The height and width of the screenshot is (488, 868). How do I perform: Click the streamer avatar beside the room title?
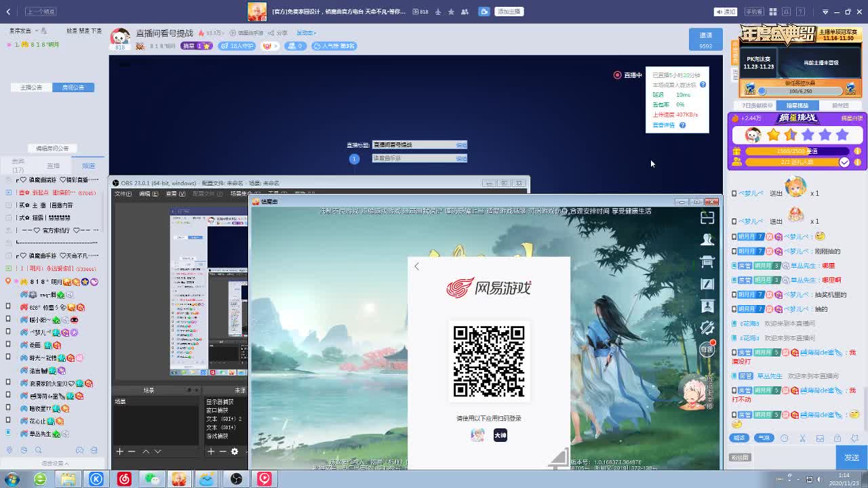click(x=120, y=37)
